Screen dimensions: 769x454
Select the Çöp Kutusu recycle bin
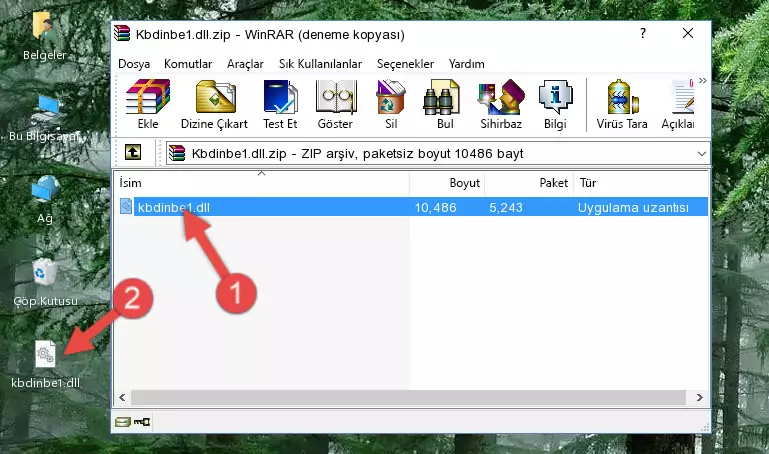tap(45, 282)
